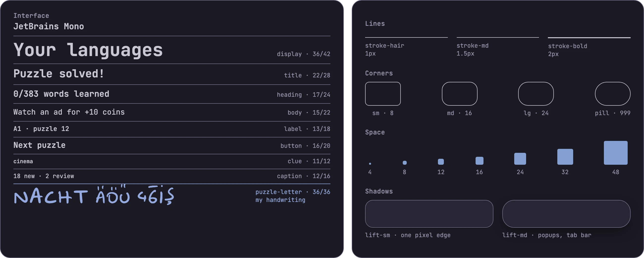Screen dimensions: 644x258
Task: Click the 'caption · 12/16' size spec
Action: coord(303,176)
